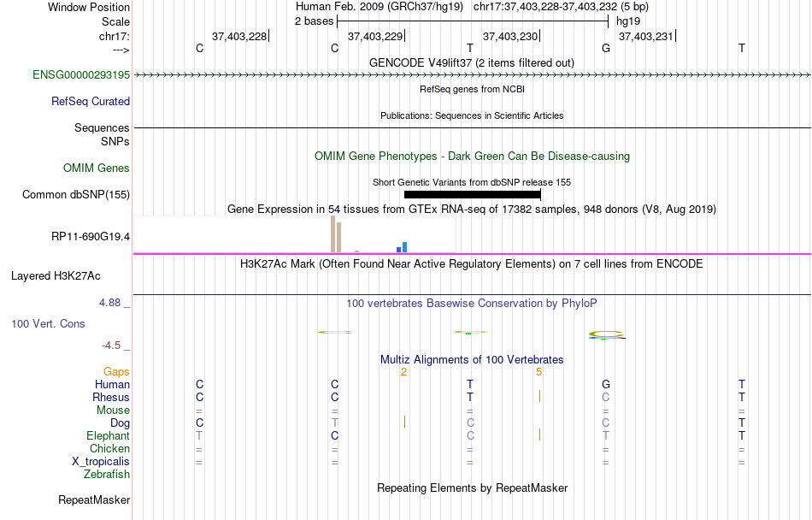Click the 37,403,229 ruler position
Screen dimensions: 812x520
[375, 36]
